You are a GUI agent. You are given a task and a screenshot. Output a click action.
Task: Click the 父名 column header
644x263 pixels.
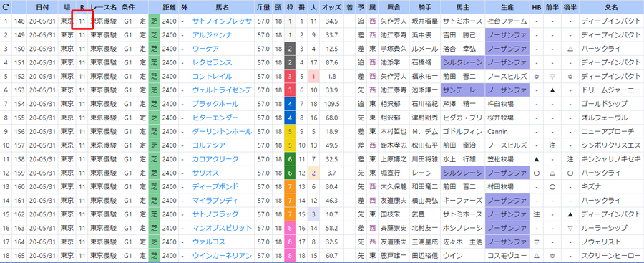(x=611, y=7)
